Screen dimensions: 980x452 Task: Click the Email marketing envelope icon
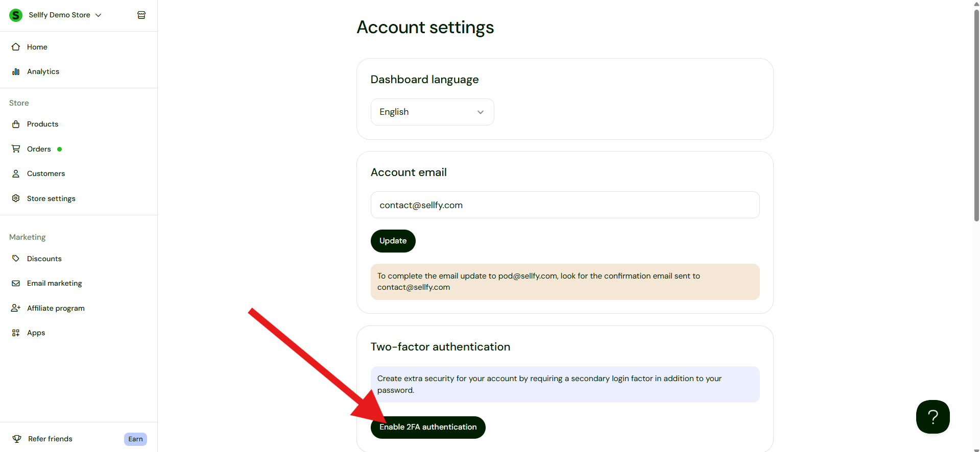point(16,284)
